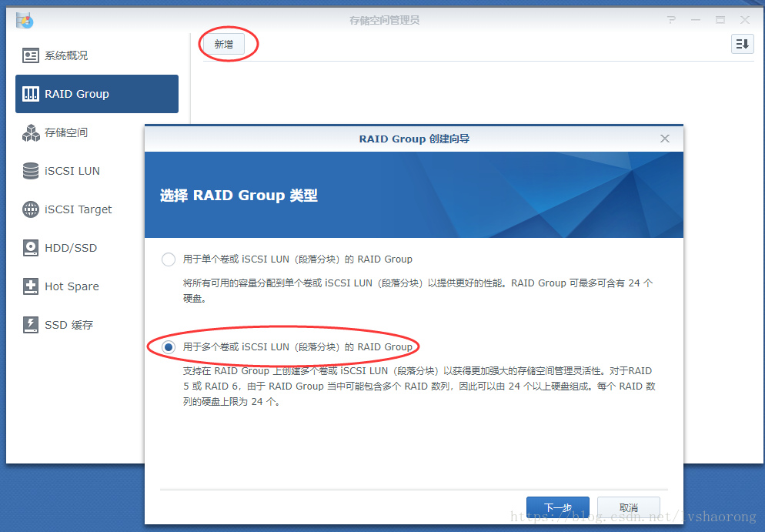This screenshot has height=532, width=765.
Task: Select radio for single volume RAID Group
Action: coord(169,259)
